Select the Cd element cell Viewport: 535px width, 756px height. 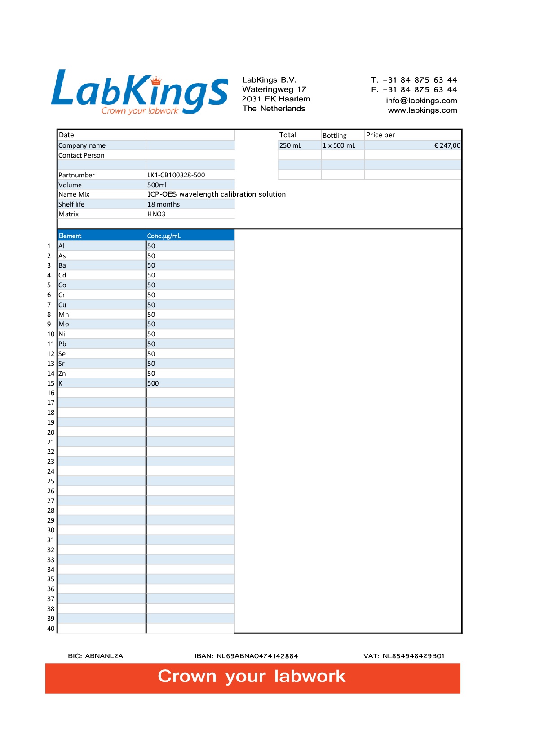102,275
